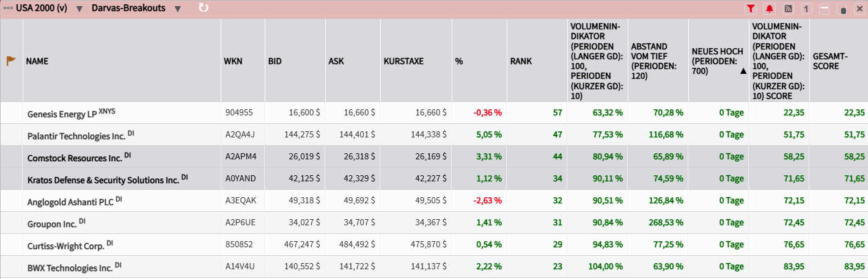This screenshot has height=279, width=868.
Task: Click WKN 850852
Action: [x=238, y=245]
